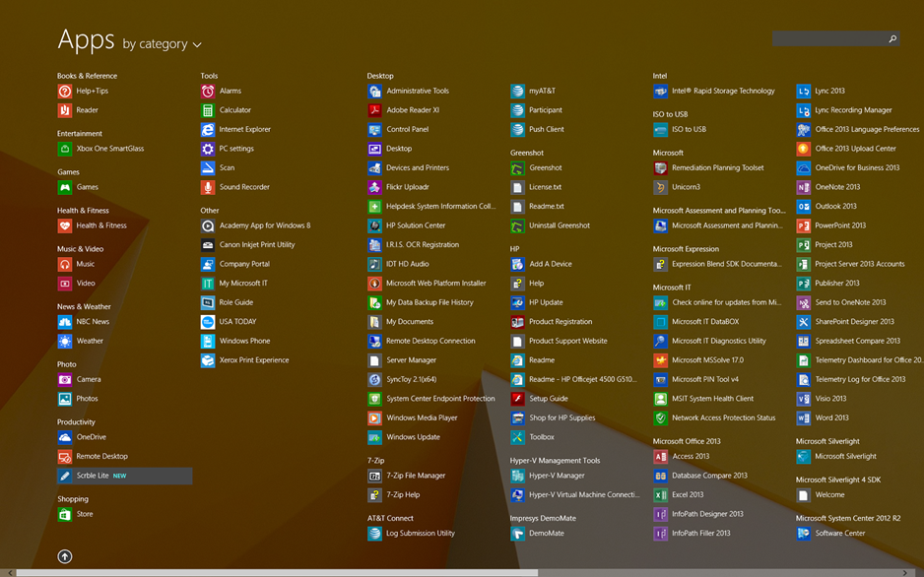Open 'Xerox Print Experience' entry

[x=245, y=360]
